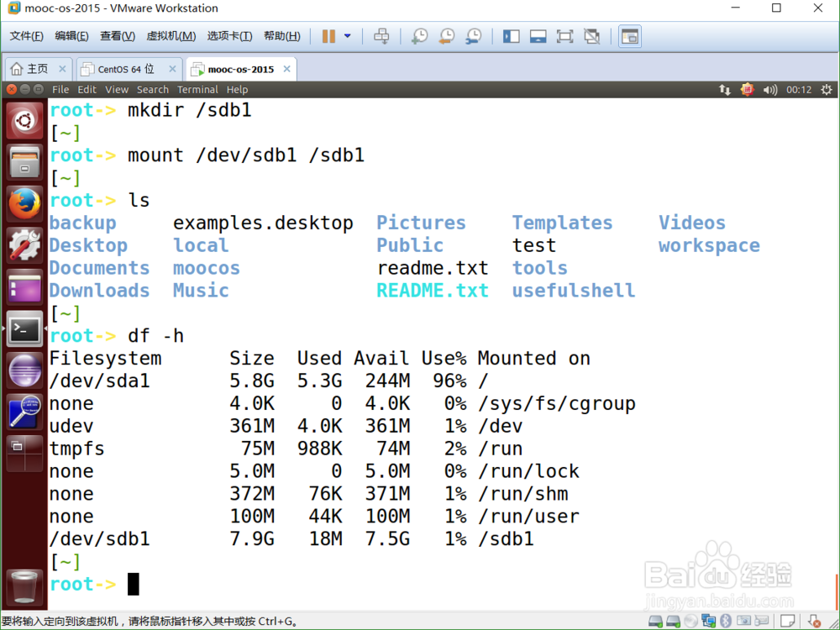840x630 pixels.
Task: Enter Unity mode via the toolbar
Action: [591, 36]
